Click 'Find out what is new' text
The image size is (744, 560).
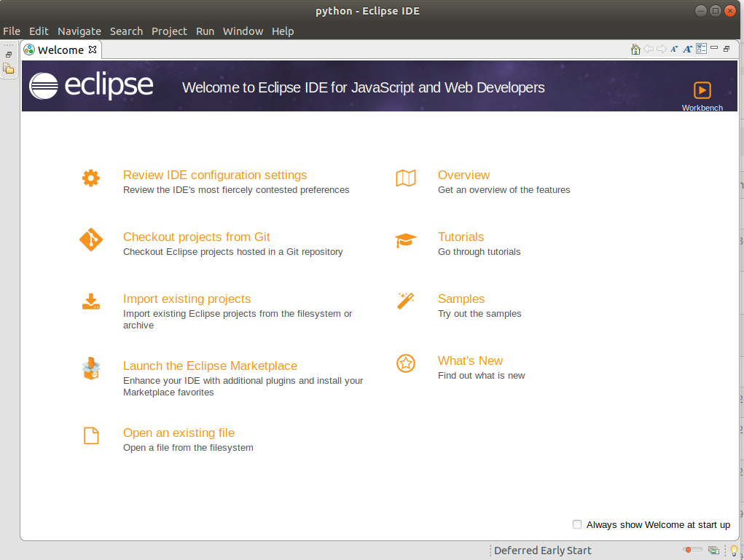click(481, 375)
